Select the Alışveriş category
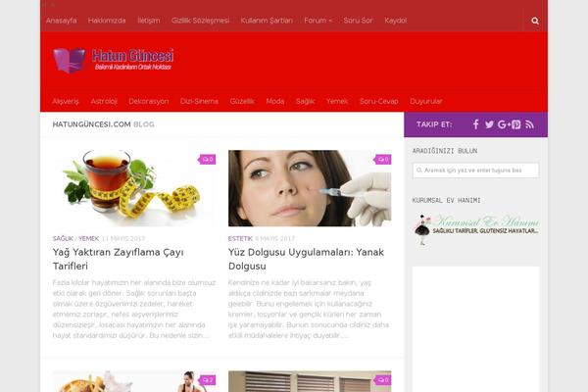 (66, 101)
